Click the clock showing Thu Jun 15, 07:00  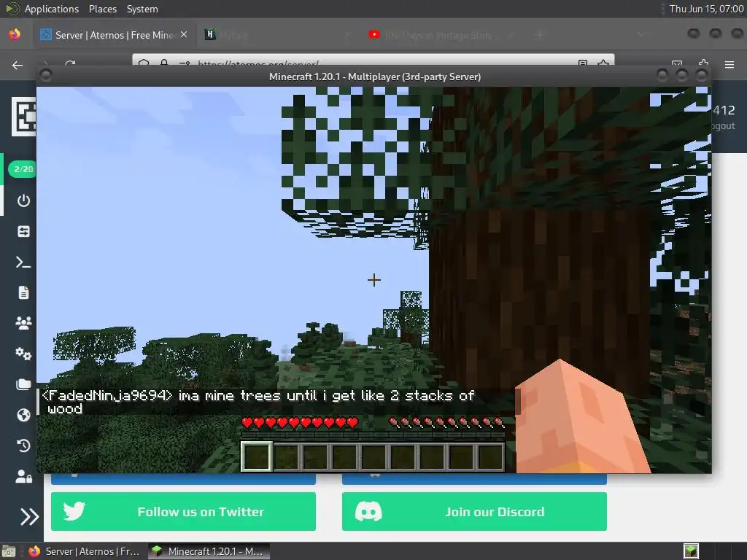point(706,9)
